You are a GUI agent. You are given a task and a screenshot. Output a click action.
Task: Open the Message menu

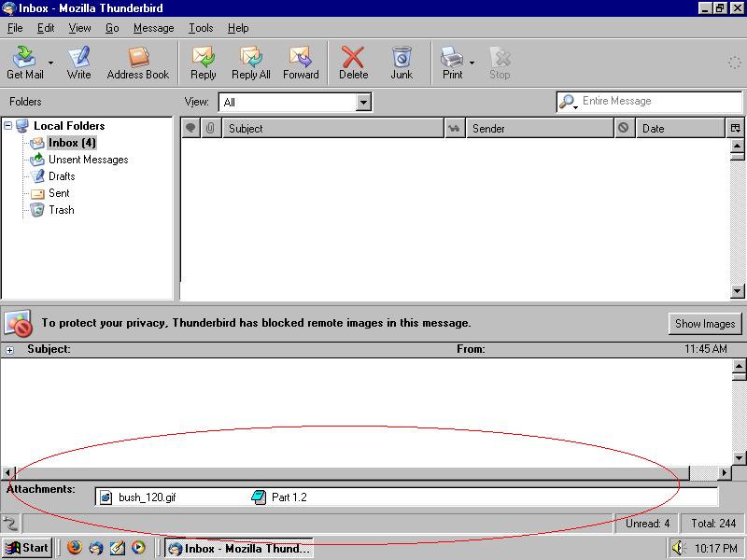(153, 28)
